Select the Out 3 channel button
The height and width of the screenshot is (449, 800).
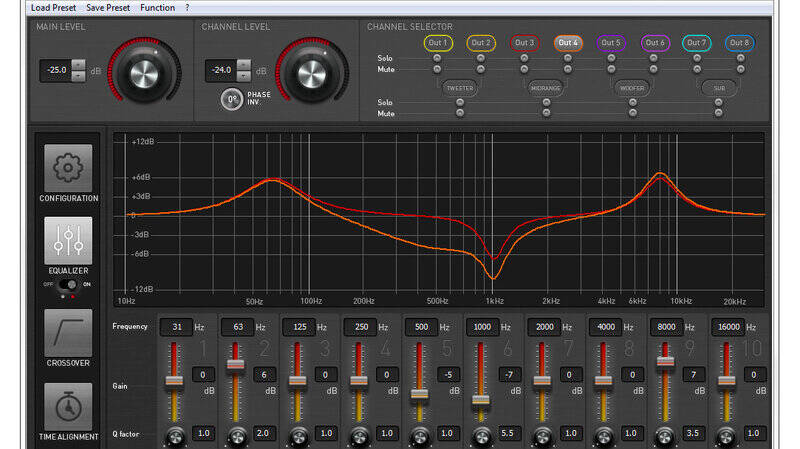pyautogui.click(x=524, y=43)
